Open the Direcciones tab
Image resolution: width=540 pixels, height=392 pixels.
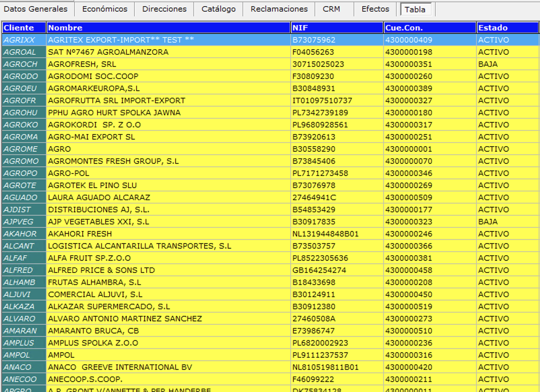pos(164,9)
